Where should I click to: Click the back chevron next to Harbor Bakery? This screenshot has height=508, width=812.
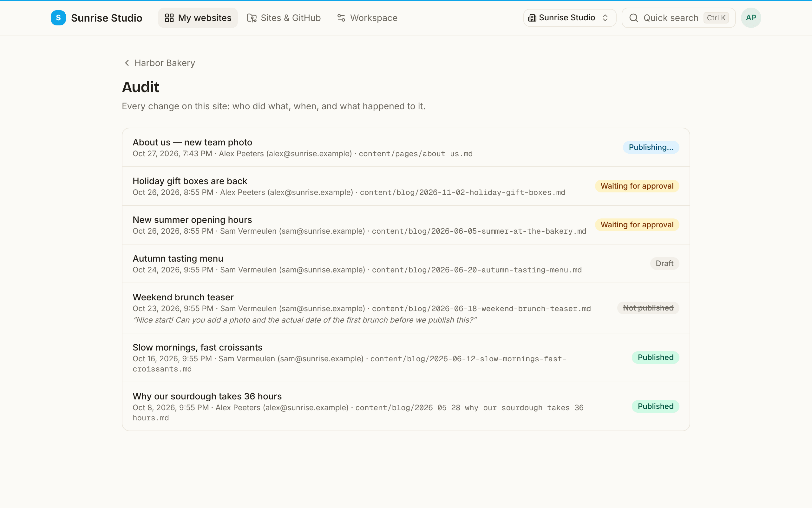127,63
